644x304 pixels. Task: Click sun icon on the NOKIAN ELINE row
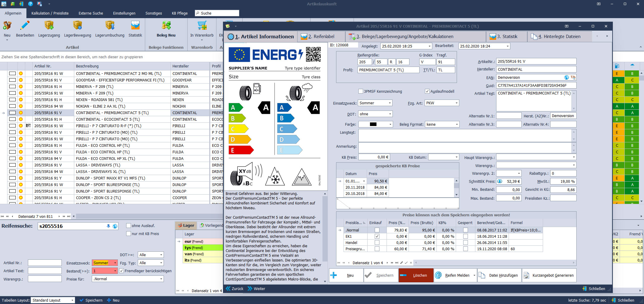pos(21,106)
